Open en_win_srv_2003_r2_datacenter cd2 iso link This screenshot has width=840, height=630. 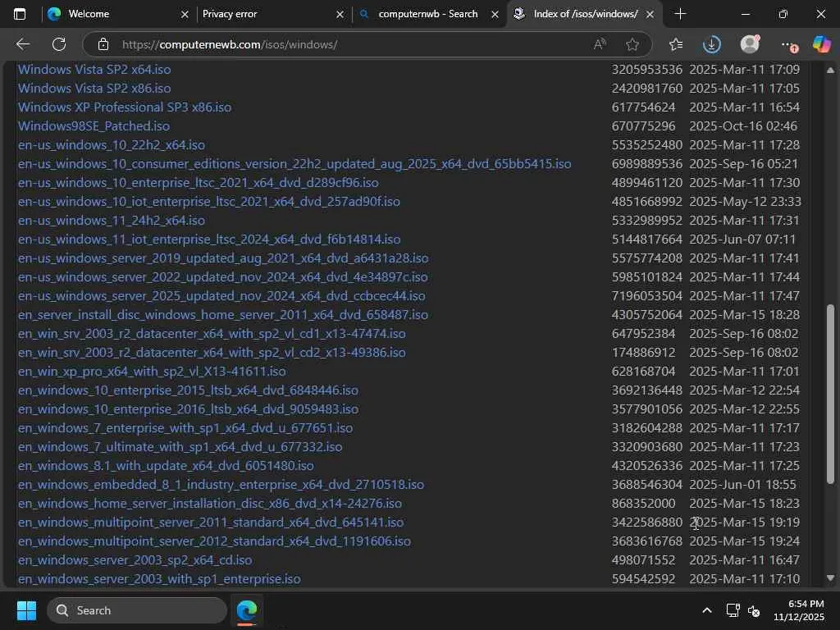pos(212,353)
